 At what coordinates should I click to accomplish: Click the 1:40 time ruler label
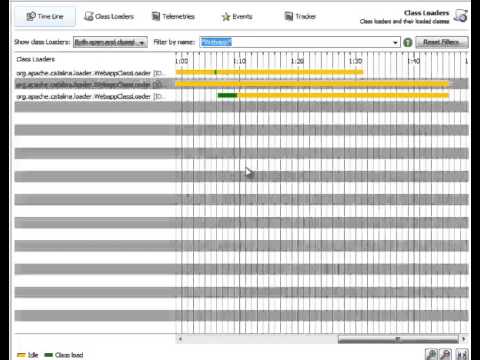(x=414, y=61)
